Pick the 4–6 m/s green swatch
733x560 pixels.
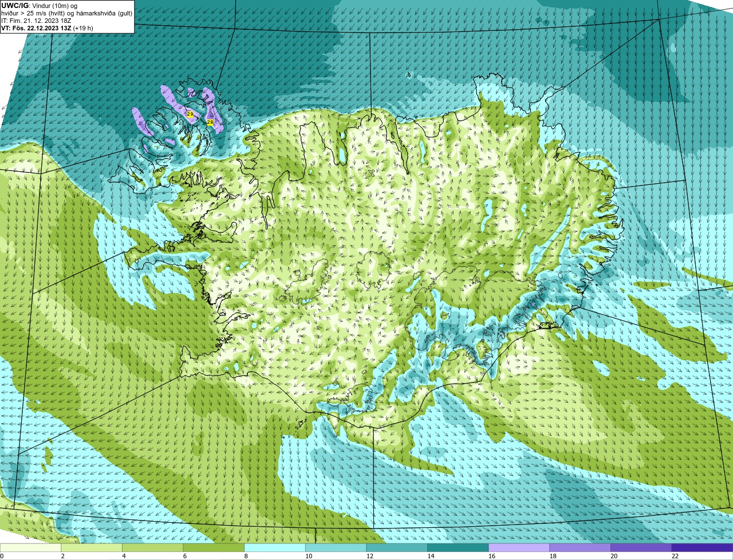(x=152, y=547)
